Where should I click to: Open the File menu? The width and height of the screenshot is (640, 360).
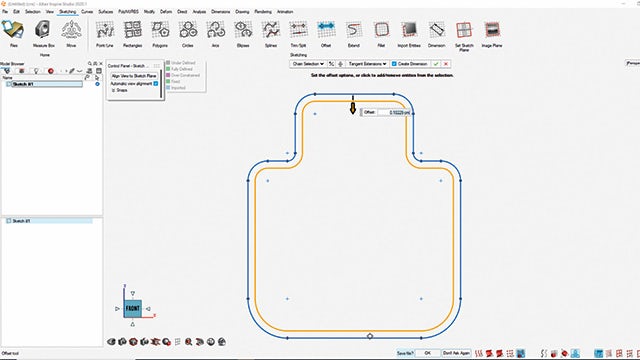(5, 12)
